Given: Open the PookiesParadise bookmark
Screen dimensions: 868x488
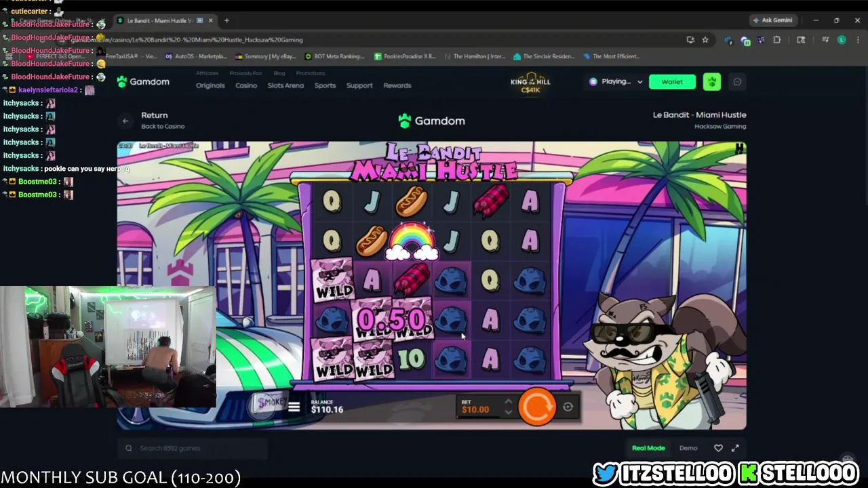Looking at the screenshot, I should click(405, 56).
